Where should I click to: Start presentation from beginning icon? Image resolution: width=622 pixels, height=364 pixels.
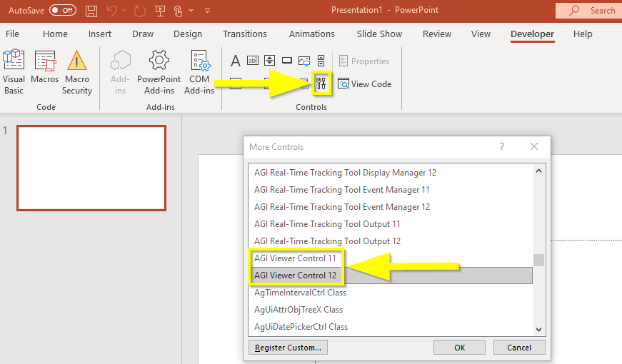160,11
